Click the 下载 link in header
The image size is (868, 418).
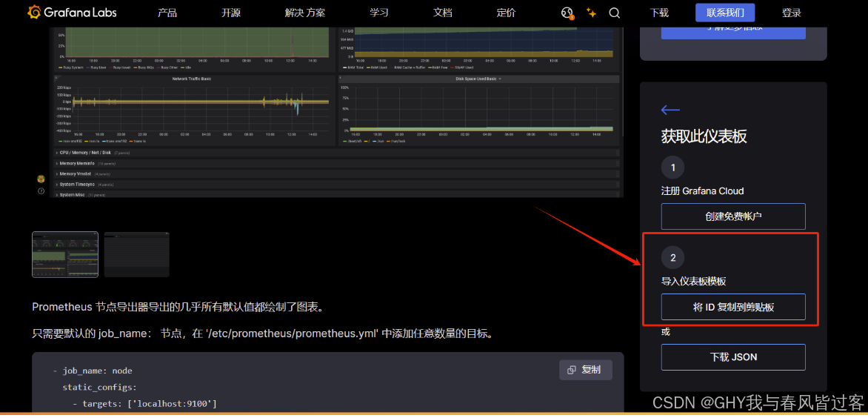pyautogui.click(x=659, y=13)
